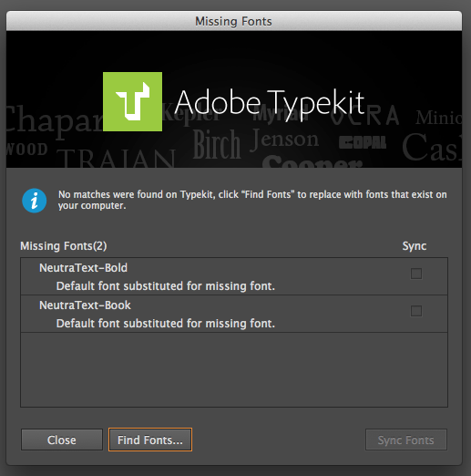This screenshot has width=471, height=476.
Task: Open the Find Fonts... dialog
Action: point(150,440)
